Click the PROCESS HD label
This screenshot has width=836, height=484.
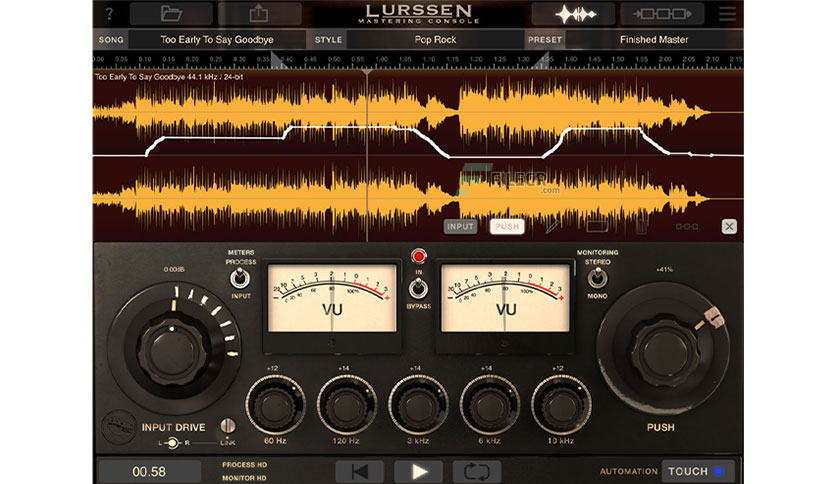(244, 465)
